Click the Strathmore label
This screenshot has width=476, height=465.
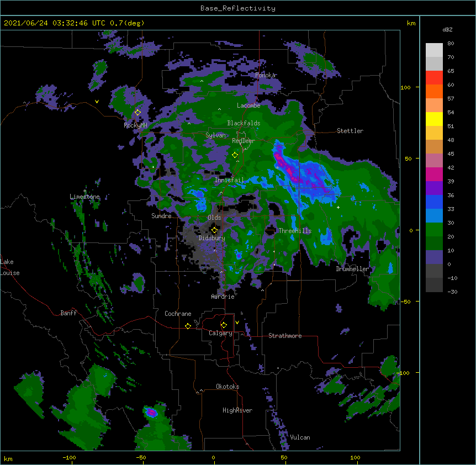[285, 336]
